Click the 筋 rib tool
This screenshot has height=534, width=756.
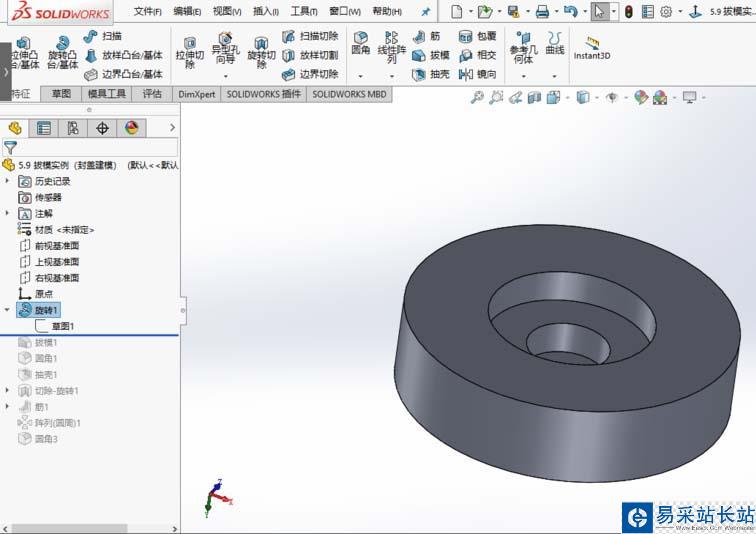pos(427,36)
